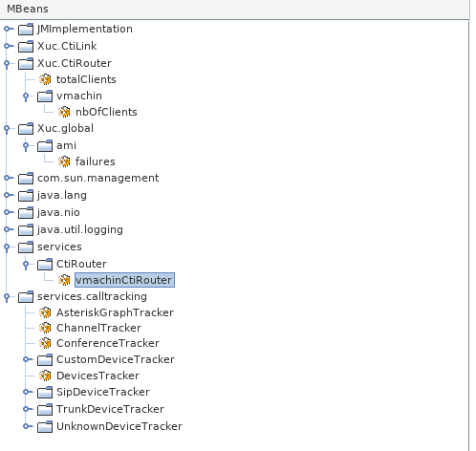Viewport: 476px width, 451px height.
Task: Click the nbOfClients MBean bean icon
Action: 64,112
